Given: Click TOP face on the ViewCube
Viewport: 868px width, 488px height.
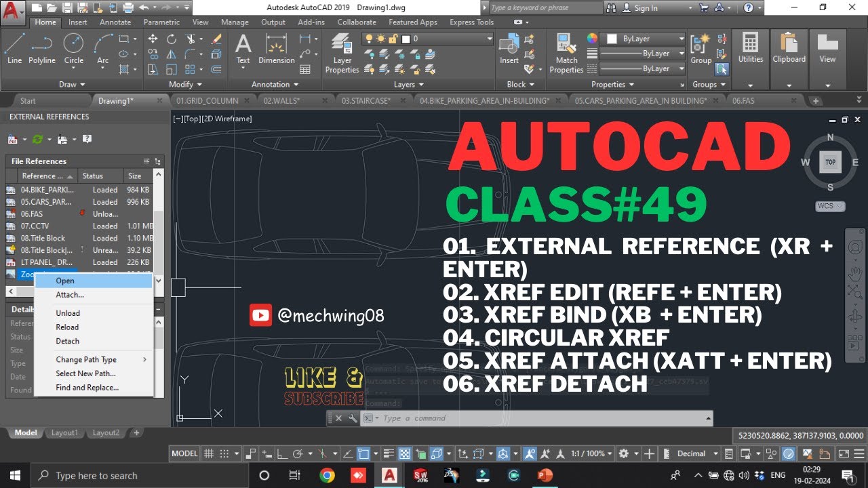Looking at the screenshot, I should 830,162.
